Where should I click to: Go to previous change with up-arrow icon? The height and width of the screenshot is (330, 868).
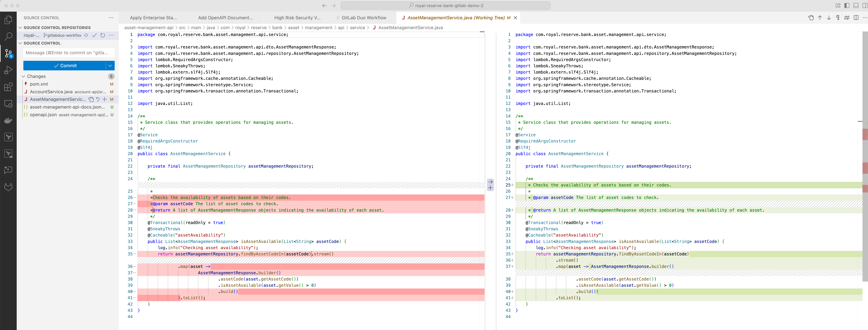pyautogui.click(x=820, y=18)
